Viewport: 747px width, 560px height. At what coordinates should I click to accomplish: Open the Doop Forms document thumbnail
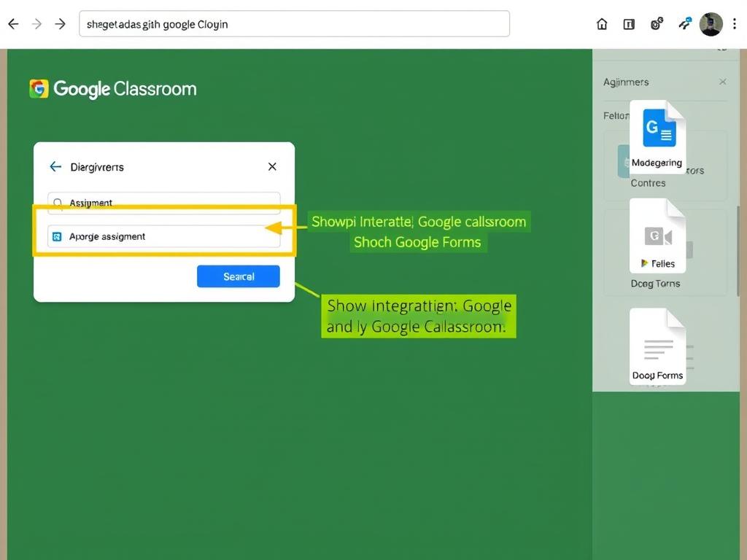[x=657, y=346]
